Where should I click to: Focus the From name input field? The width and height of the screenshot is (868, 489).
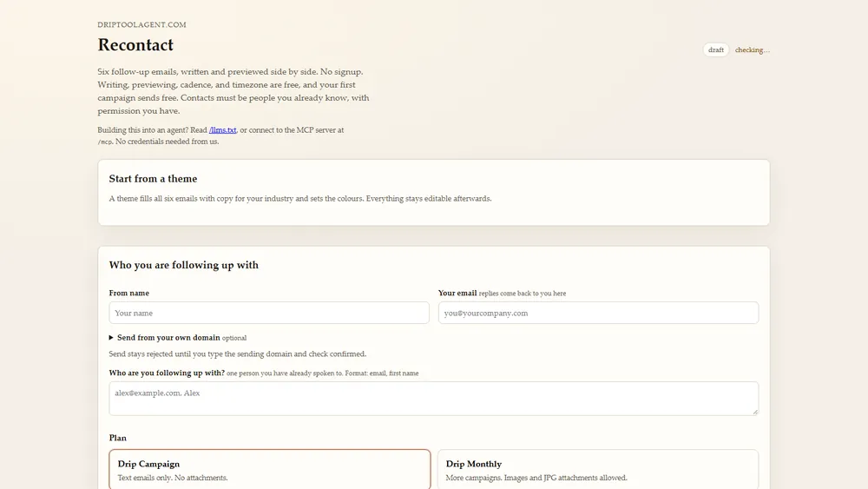tap(269, 313)
